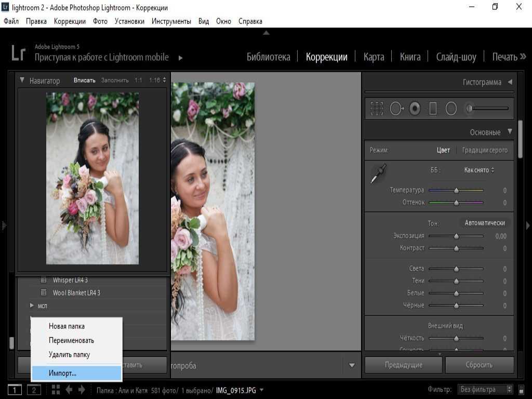This screenshot has width=532, height=399.
Task: Pick the White Balance eyedropper tool
Action: 378,174
